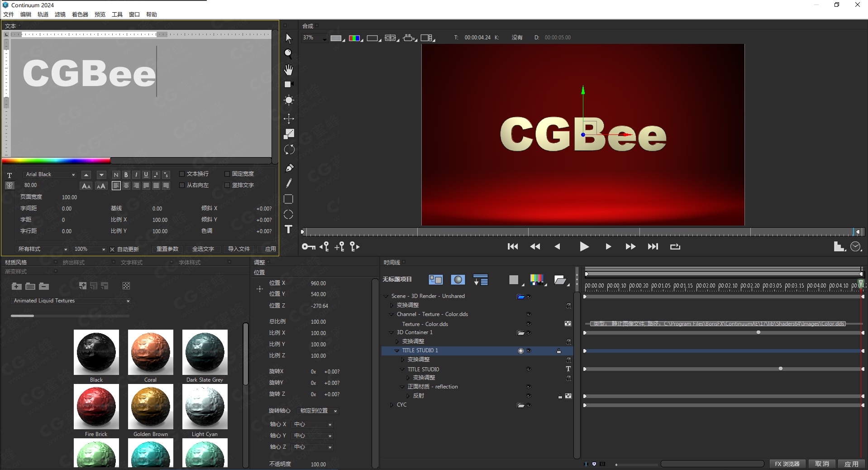868x470 pixels.
Task: Open the 滤镜 menu
Action: (60, 14)
